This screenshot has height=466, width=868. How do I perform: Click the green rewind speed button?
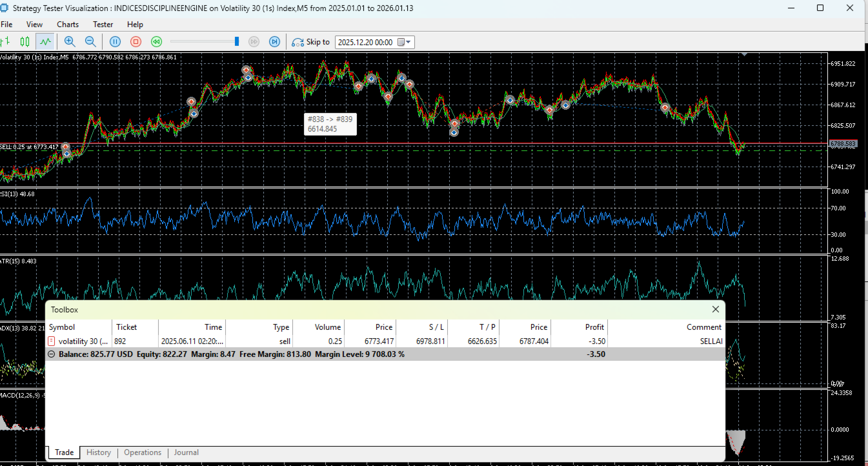coord(156,42)
